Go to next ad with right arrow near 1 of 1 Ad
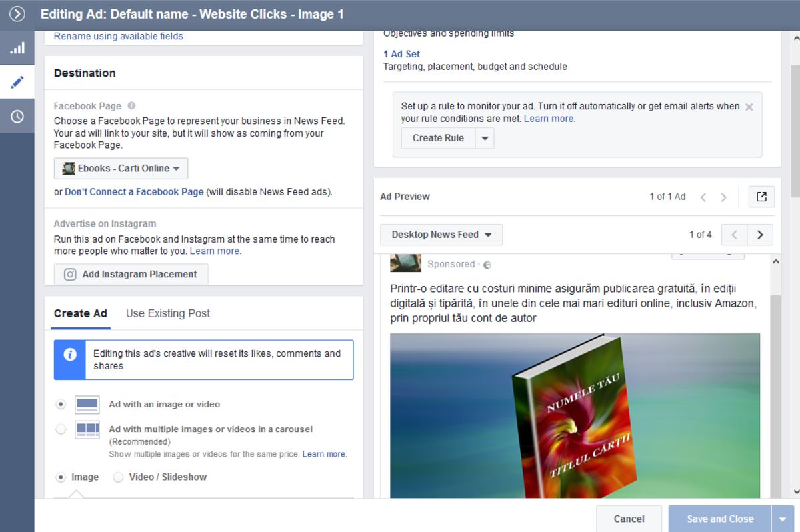This screenshot has height=532, width=800. pos(723,197)
